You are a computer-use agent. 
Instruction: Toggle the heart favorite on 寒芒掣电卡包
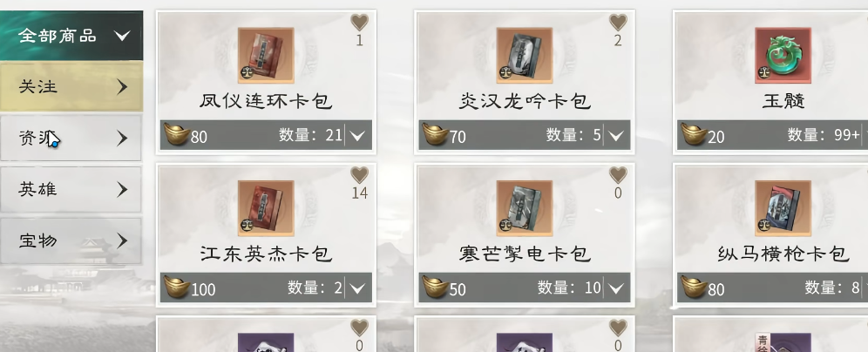(x=618, y=175)
